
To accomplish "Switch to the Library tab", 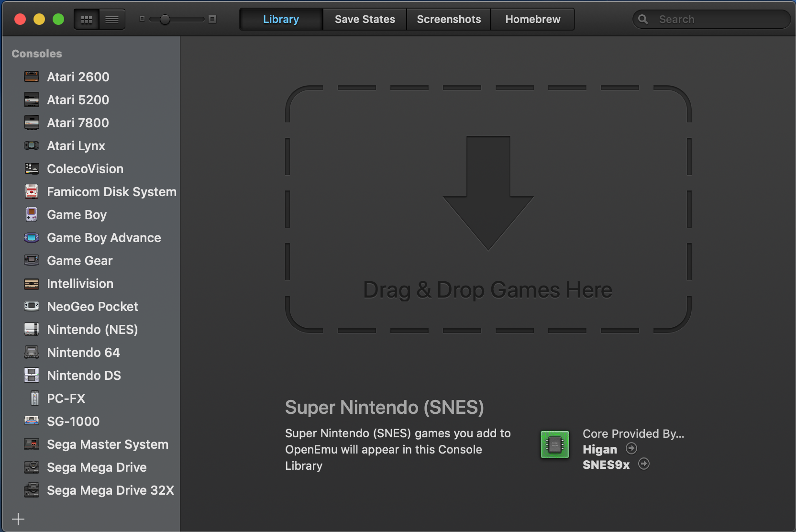I will [281, 19].
